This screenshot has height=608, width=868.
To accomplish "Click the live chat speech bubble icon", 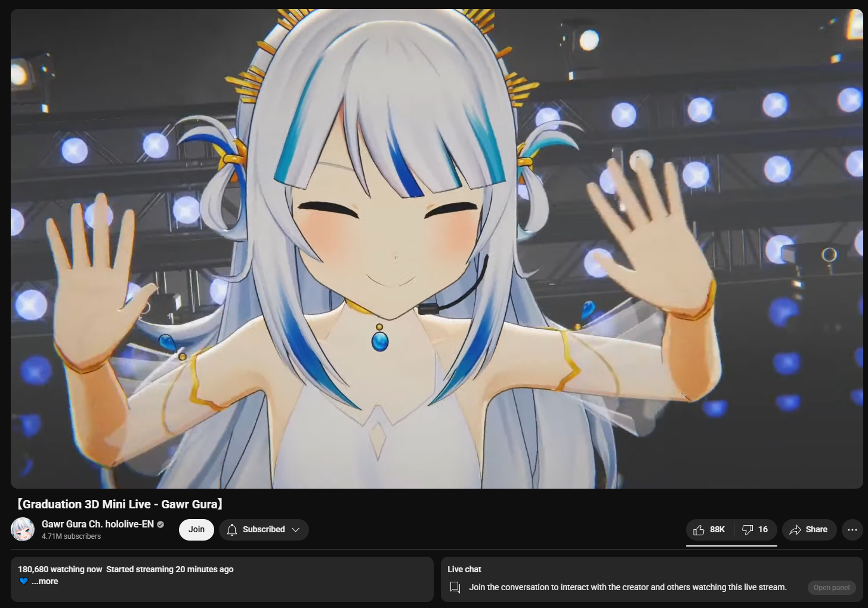I will click(455, 588).
